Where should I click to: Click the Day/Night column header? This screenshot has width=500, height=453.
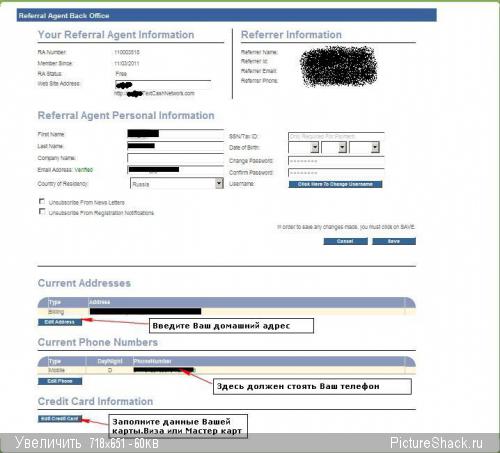tap(110, 361)
